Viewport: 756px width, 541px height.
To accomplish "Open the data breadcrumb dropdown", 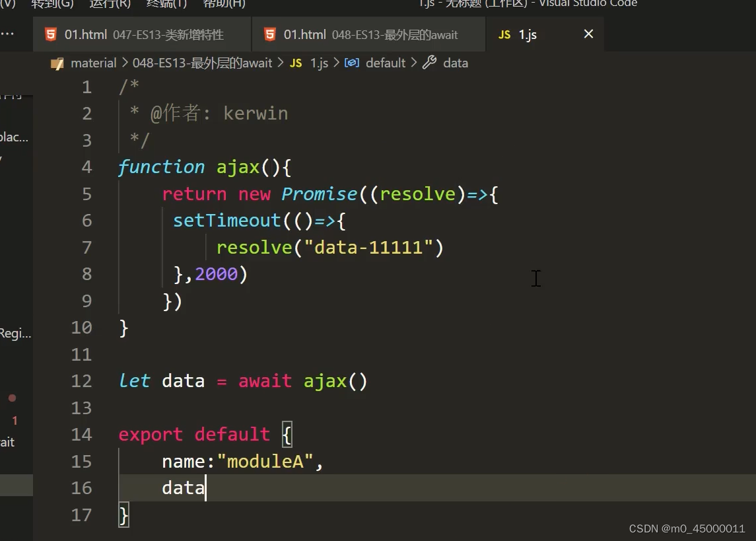I will coord(456,63).
